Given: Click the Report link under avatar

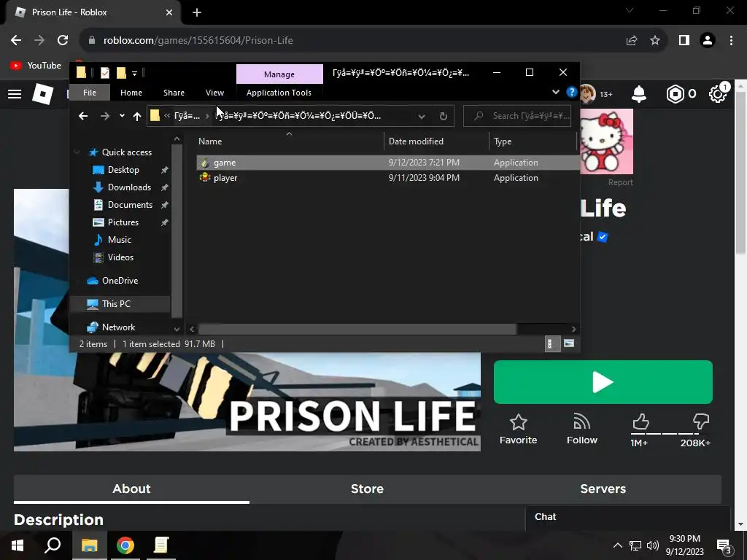Looking at the screenshot, I should pyautogui.click(x=620, y=182).
